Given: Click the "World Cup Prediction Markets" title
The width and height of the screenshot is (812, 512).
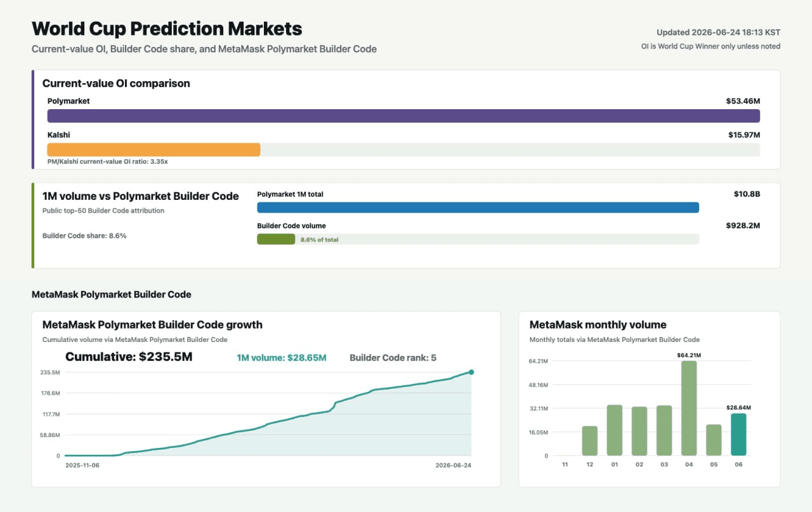Looking at the screenshot, I should click(x=167, y=29).
